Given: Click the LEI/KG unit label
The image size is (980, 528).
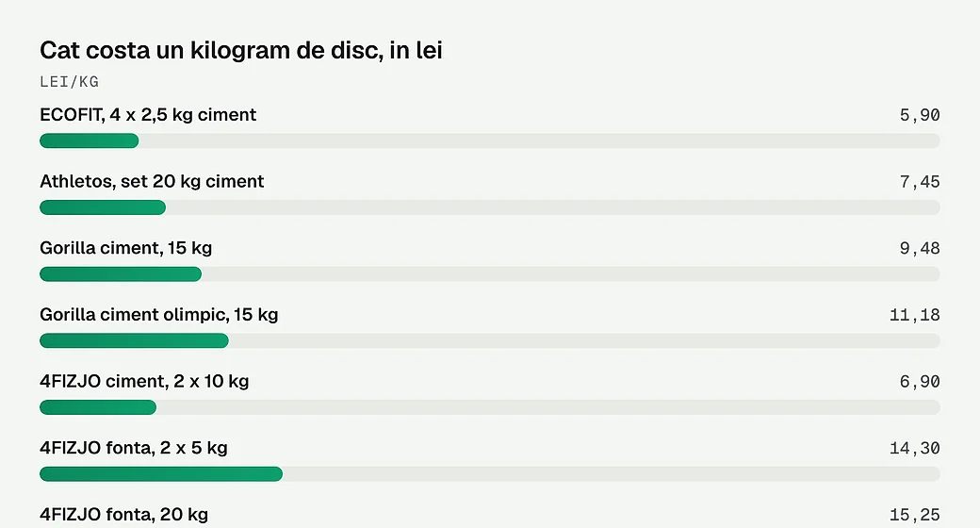Looking at the screenshot, I should point(70,82).
